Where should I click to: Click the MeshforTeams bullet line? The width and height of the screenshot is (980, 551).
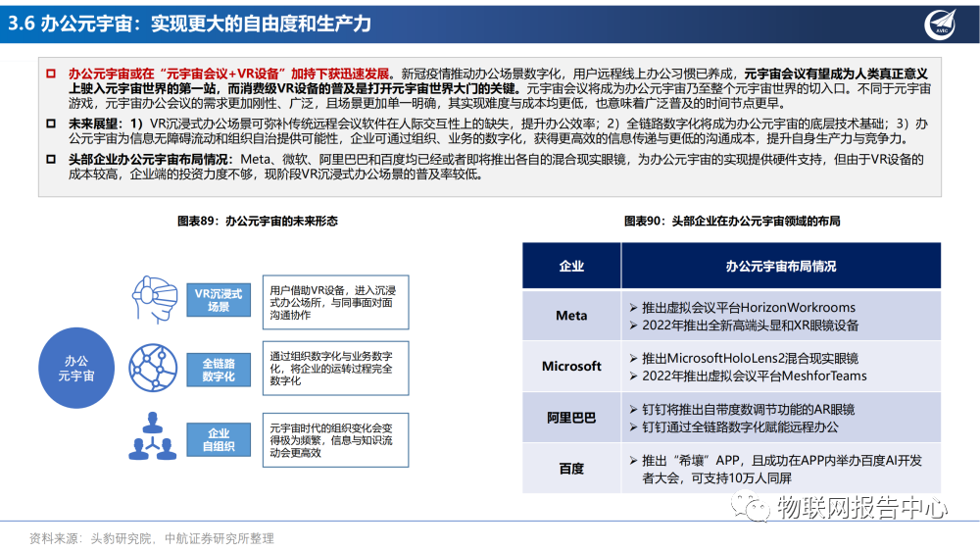[x=748, y=376]
